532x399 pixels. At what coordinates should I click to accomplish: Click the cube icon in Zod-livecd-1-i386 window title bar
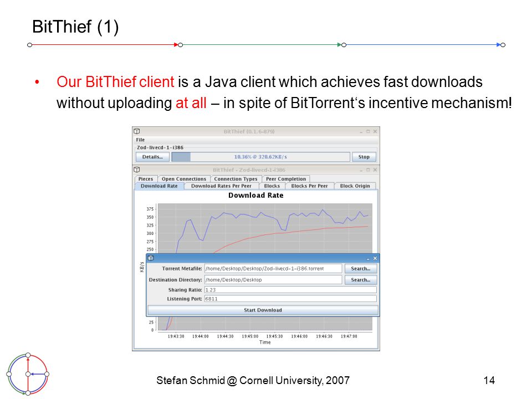click(137, 170)
